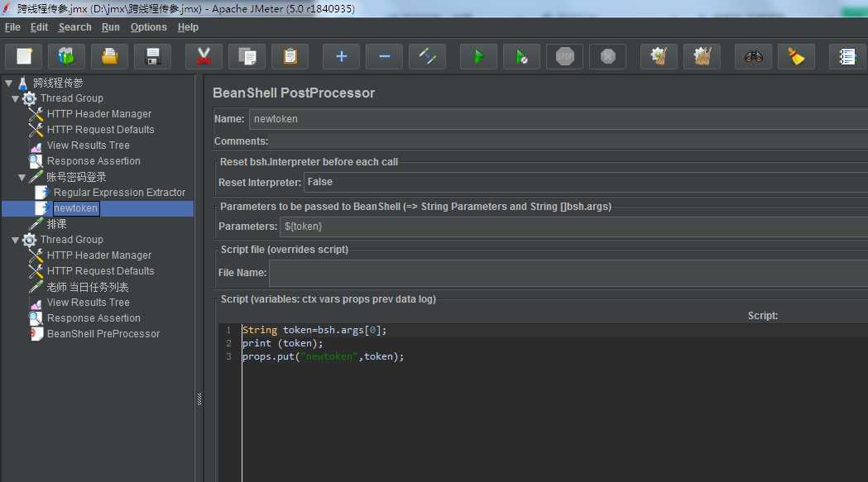Viewport: 868px width, 482px height.
Task: Select the 排课 sampler
Action: coord(56,224)
